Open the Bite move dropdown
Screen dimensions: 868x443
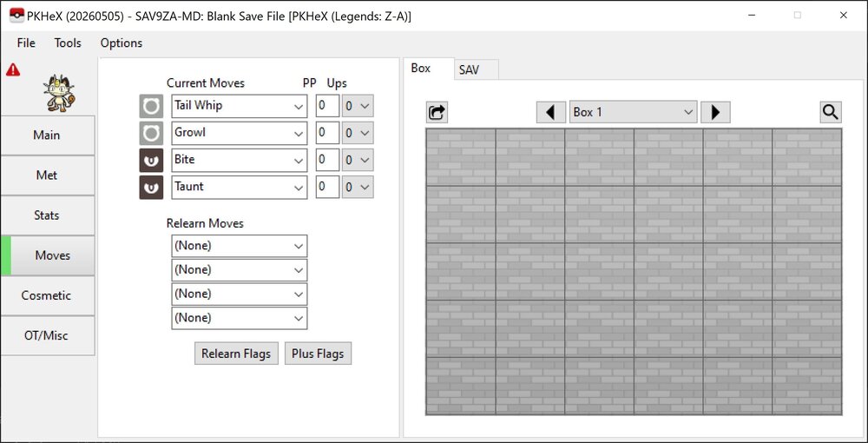pos(240,161)
